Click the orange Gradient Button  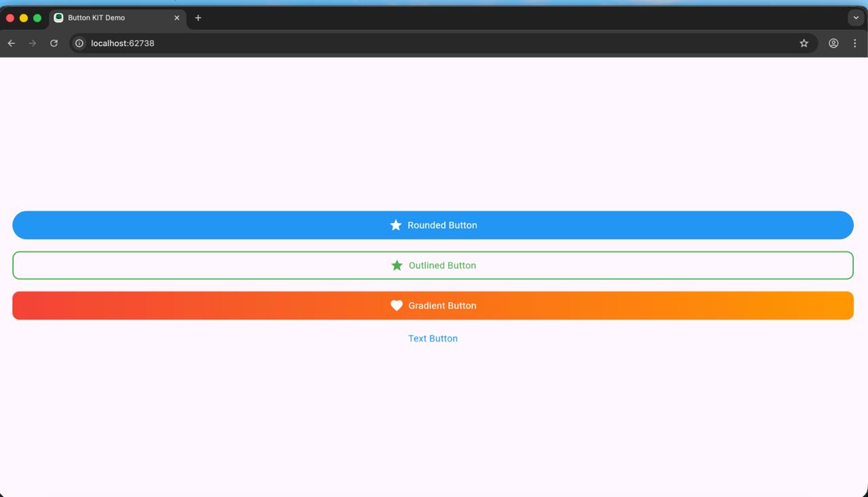(433, 306)
